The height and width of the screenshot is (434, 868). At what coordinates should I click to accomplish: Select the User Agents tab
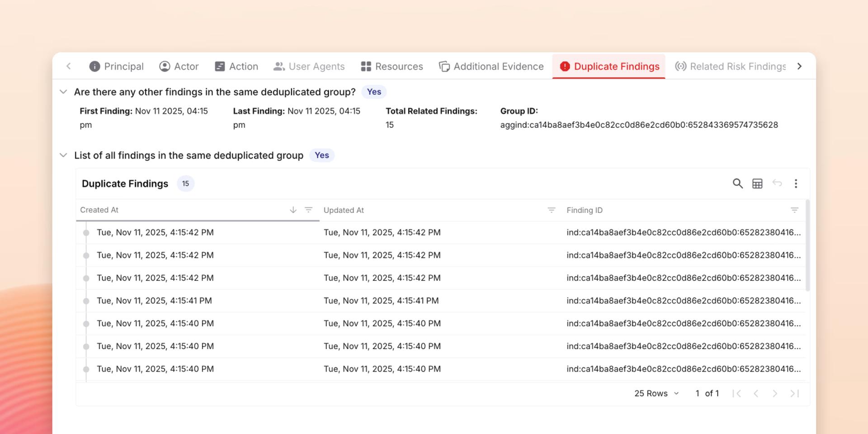pos(309,66)
